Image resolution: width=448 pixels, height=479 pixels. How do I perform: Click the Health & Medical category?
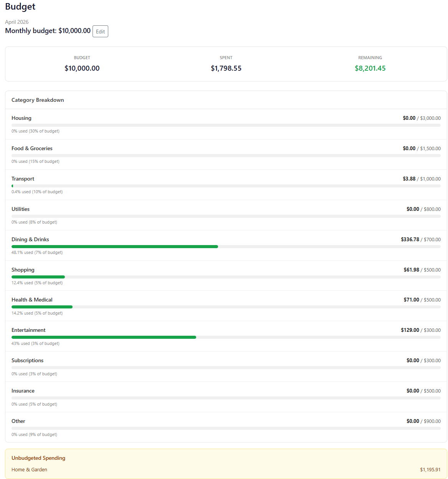pyautogui.click(x=32, y=300)
